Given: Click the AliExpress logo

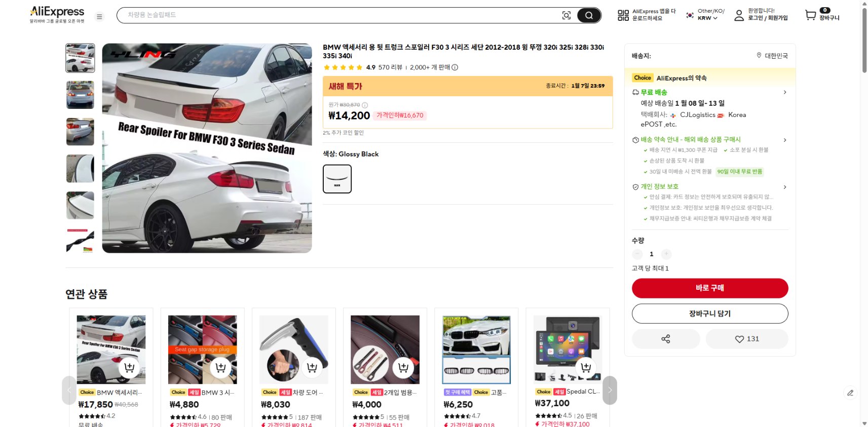Looking at the screenshot, I should pyautogui.click(x=57, y=14).
